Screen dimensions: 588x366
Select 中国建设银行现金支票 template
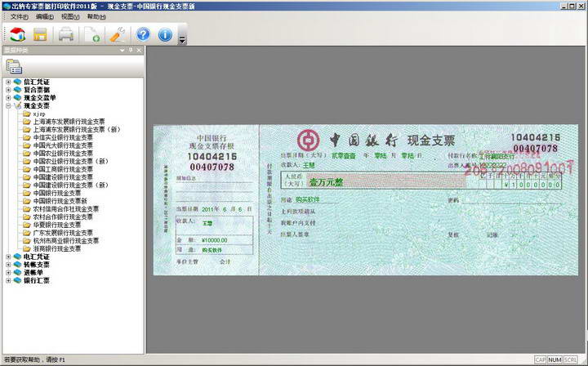63,177
